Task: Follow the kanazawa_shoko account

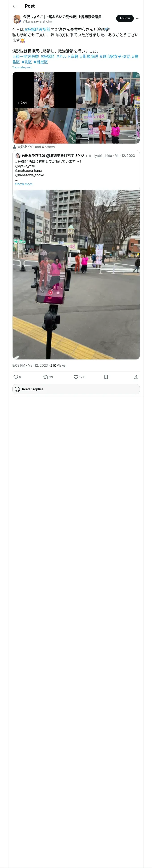Action: point(125,18)
